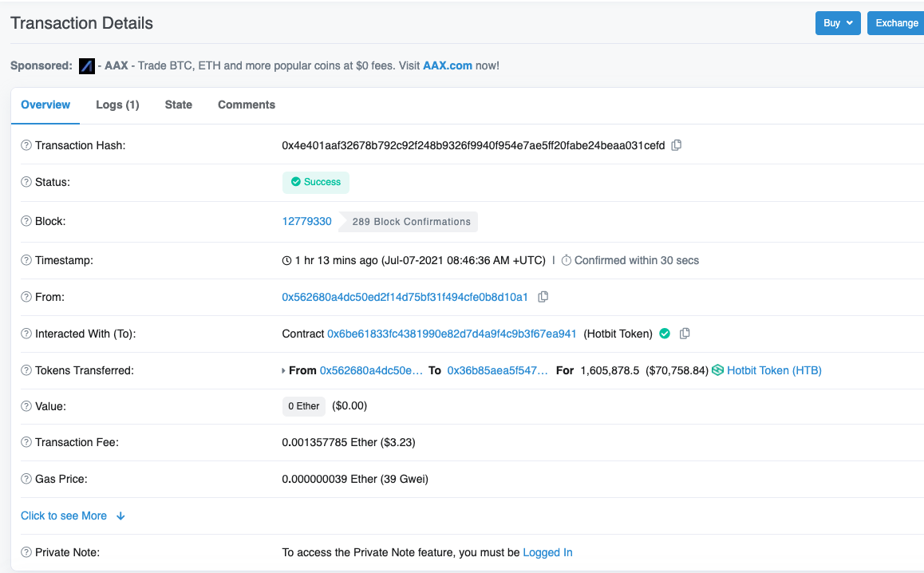Copy the Hotbit Token contract address
The width and height of the screenshot is (924, 573).
click(685, 334)
